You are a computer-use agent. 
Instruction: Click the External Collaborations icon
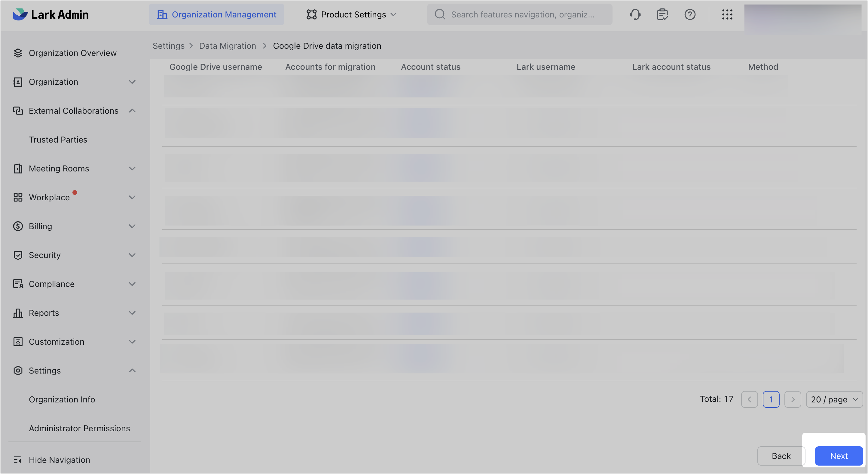[x=18, y=111]
